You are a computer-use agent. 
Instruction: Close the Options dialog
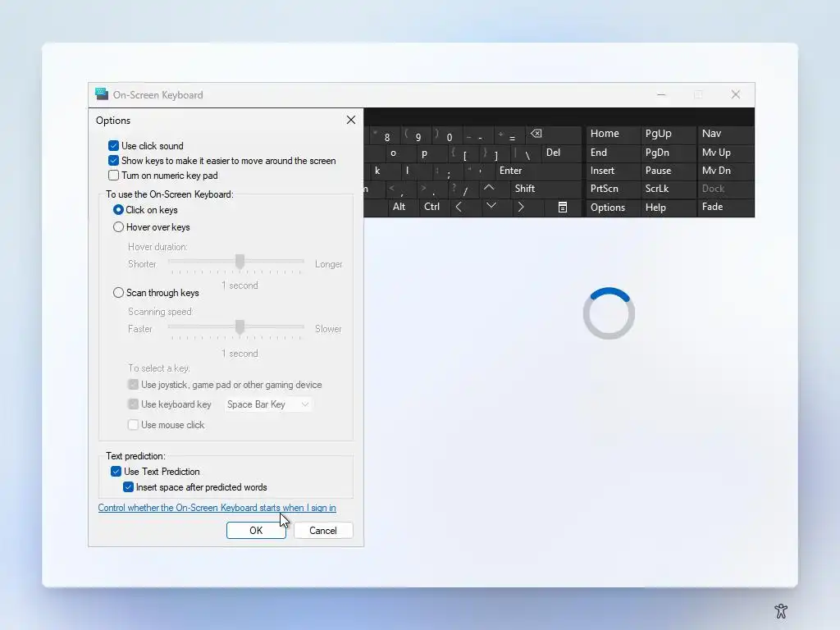click(x=351, y=120)
